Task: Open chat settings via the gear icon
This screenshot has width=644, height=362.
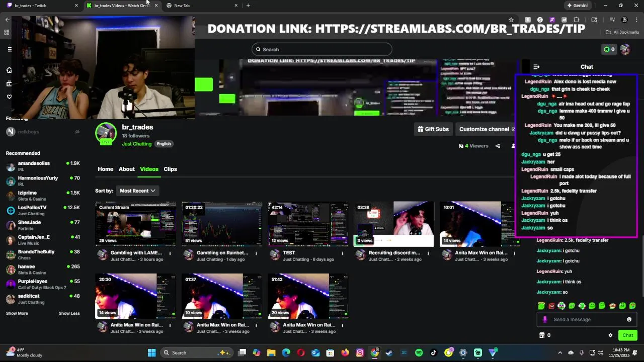Action: pos(610,335)
